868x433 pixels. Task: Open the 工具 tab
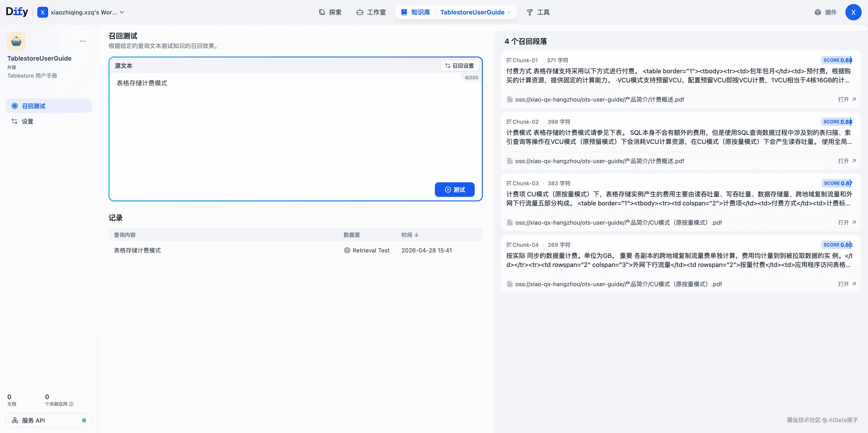538,12
